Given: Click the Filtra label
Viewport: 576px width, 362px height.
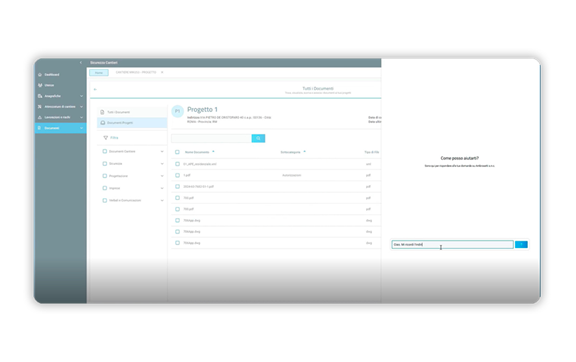Looking at the screenshot, I should [114, 138].
